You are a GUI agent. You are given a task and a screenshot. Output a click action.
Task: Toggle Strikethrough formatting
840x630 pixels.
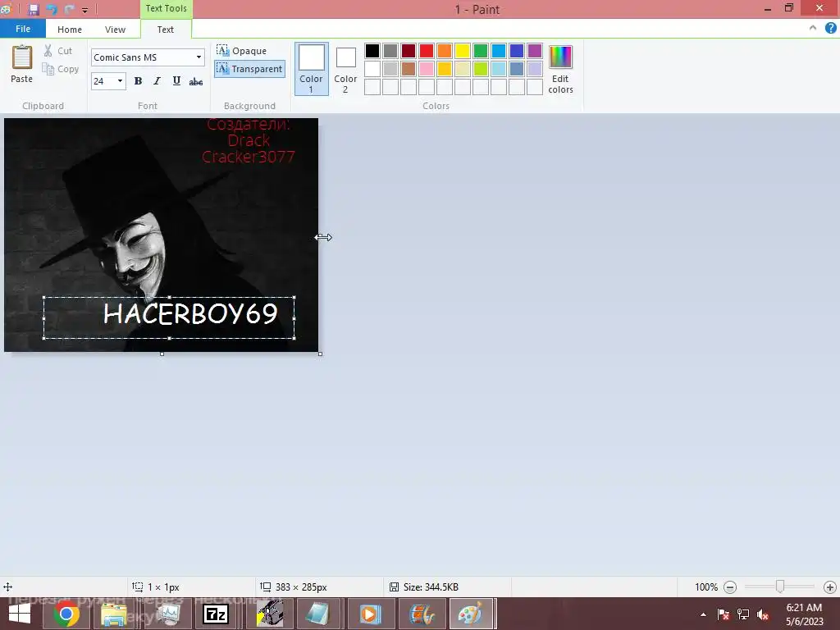pos(196,81)
